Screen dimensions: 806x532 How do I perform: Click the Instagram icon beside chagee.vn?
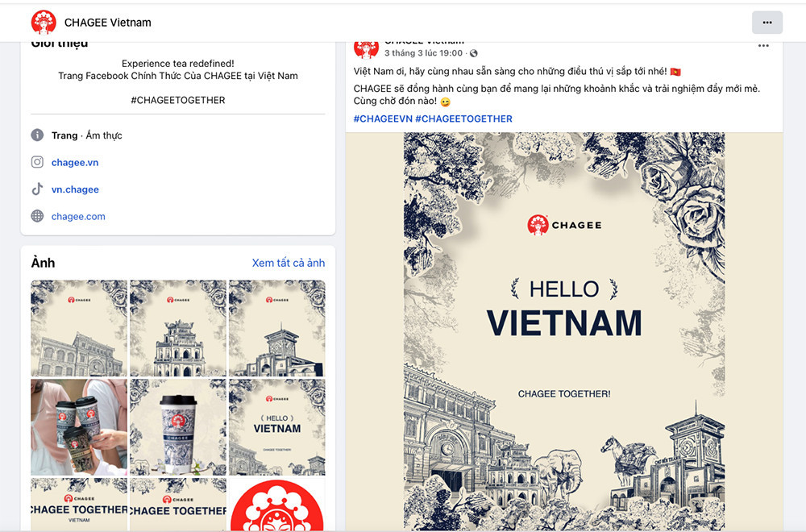37,162
